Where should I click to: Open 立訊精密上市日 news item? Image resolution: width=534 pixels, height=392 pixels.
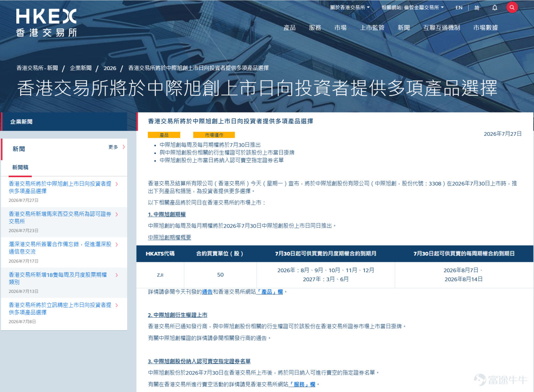pyautogui.click(x=60, y=309)
